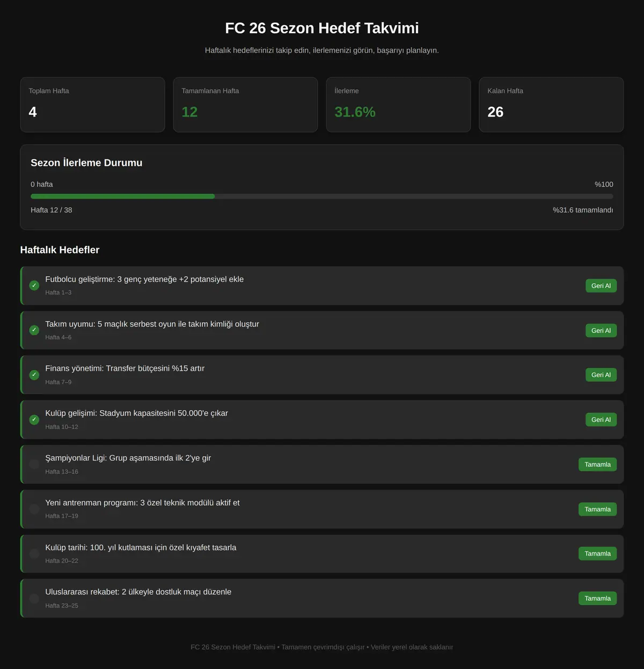Click the 'Hafta 4–6' week label

58,337
